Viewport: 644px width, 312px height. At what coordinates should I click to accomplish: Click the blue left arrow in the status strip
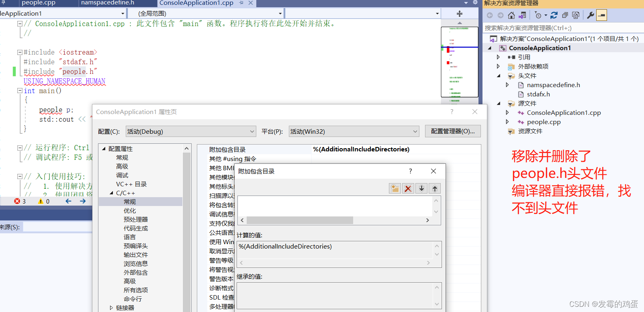[x=68, y=201]
